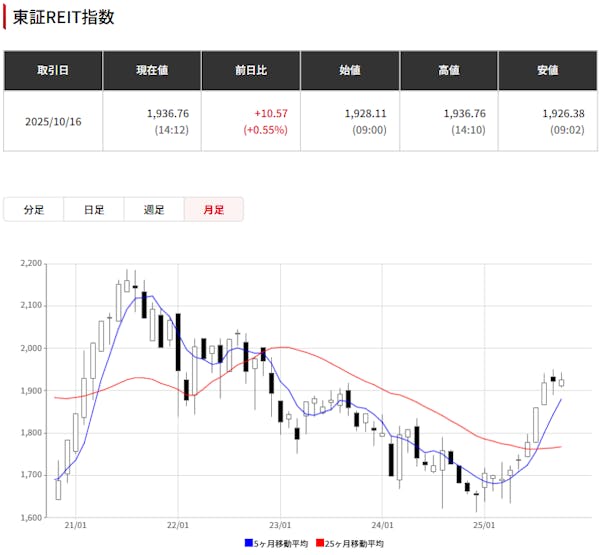
Task: Select the 月足 chart tab
Action: (214, 209)
